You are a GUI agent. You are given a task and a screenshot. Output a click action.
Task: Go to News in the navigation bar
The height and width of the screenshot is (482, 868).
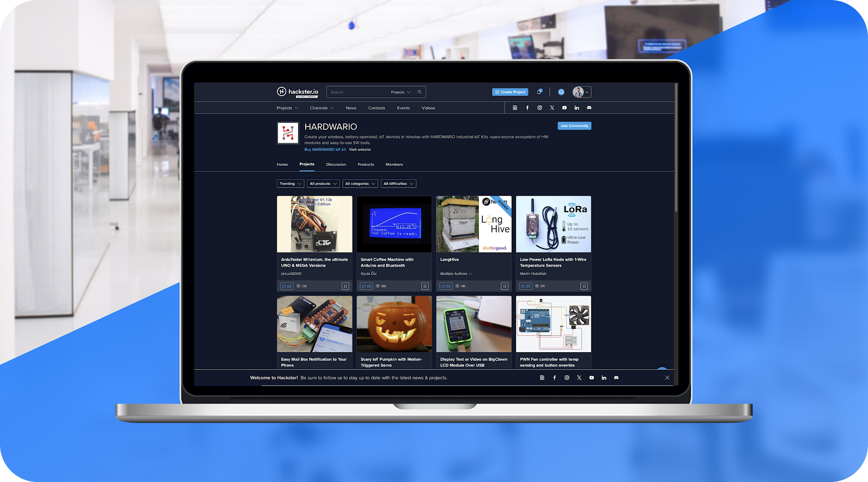[351, 108]
